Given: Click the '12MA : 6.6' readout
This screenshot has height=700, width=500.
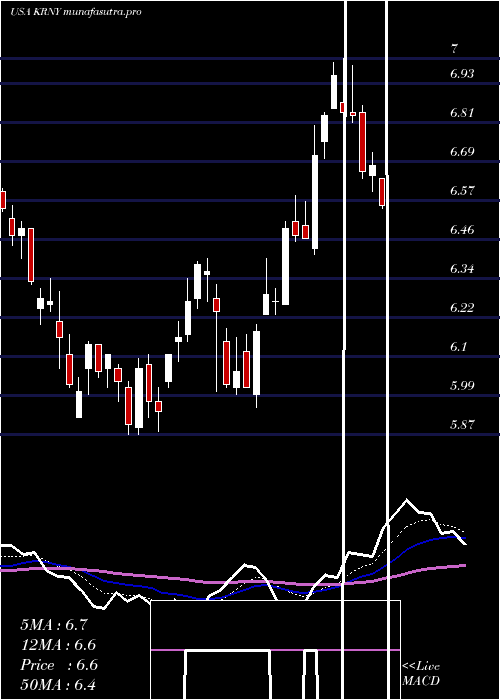Looking at the screenshot, I should [58, 645].
